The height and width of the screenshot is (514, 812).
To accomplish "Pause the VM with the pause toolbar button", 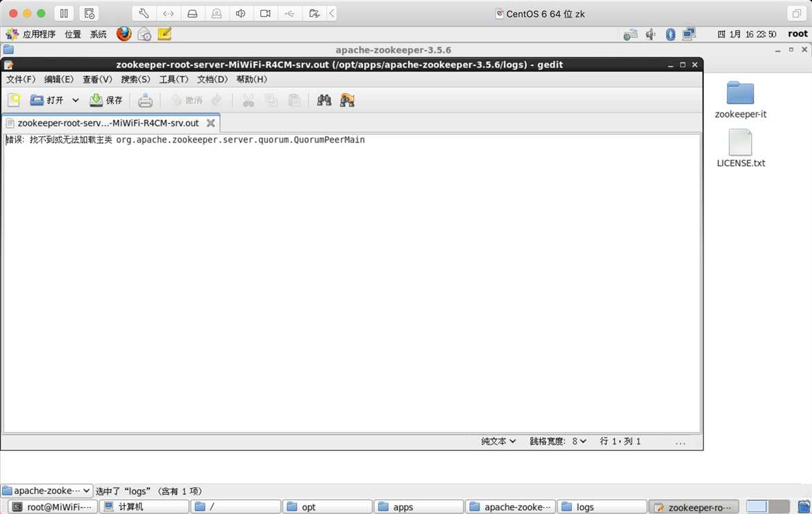I will [64, 13].
